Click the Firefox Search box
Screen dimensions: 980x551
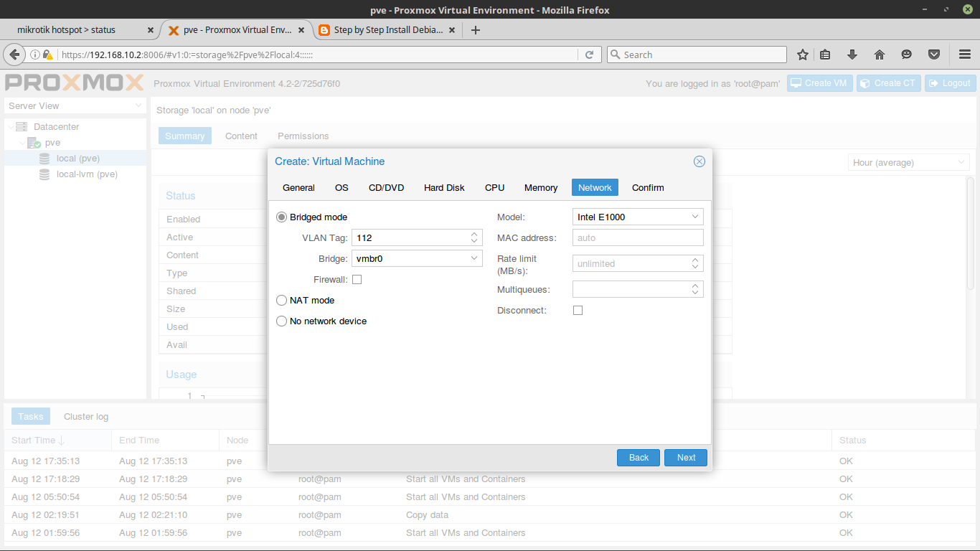697,55
